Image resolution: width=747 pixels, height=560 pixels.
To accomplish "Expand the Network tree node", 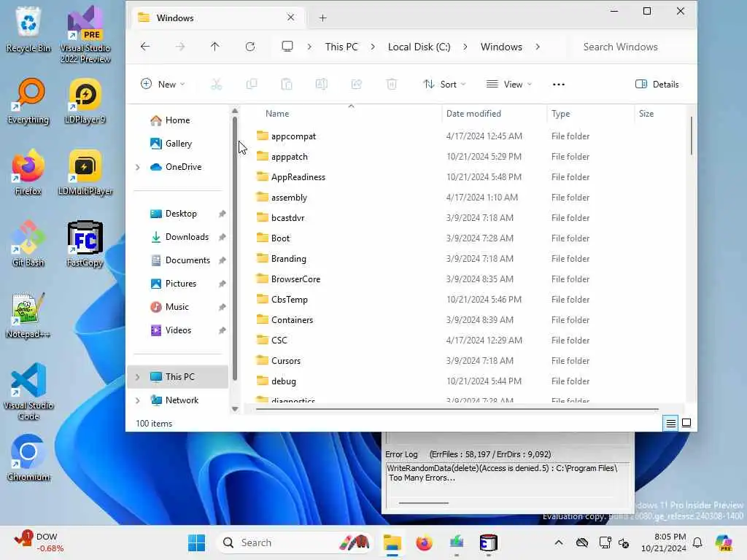I will click(x=138, y=400).
